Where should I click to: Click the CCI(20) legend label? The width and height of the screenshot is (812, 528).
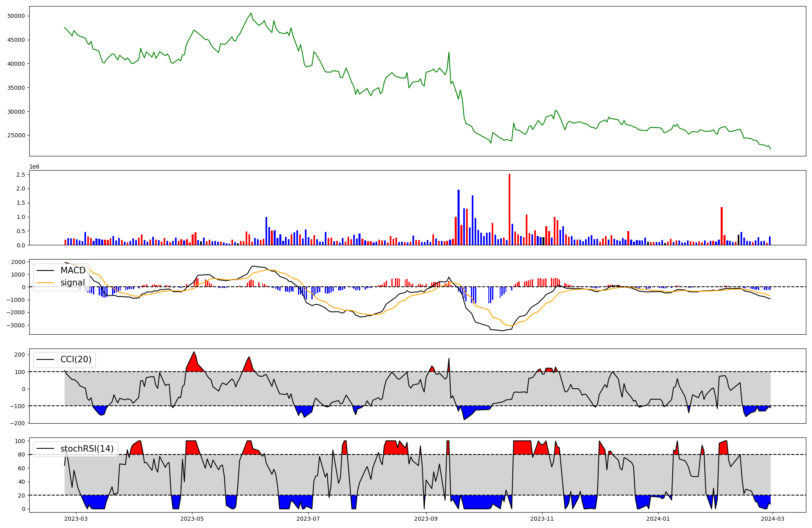[x=76, y=359]
